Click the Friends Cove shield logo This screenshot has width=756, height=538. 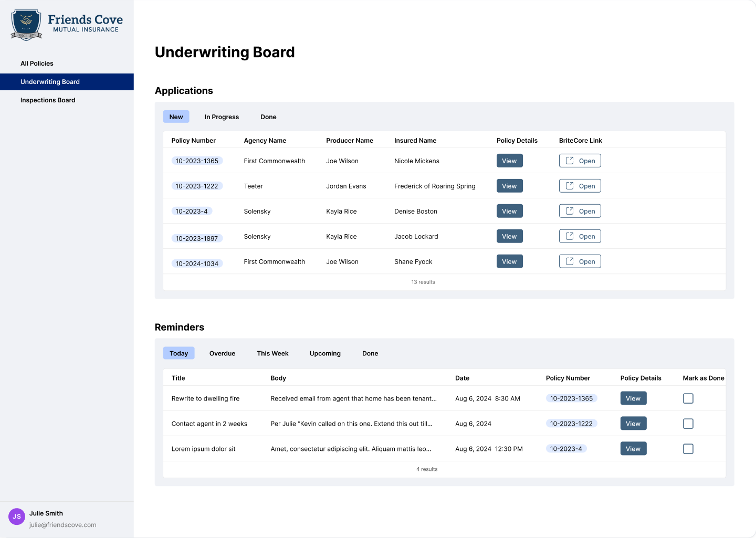coord(26,24)
